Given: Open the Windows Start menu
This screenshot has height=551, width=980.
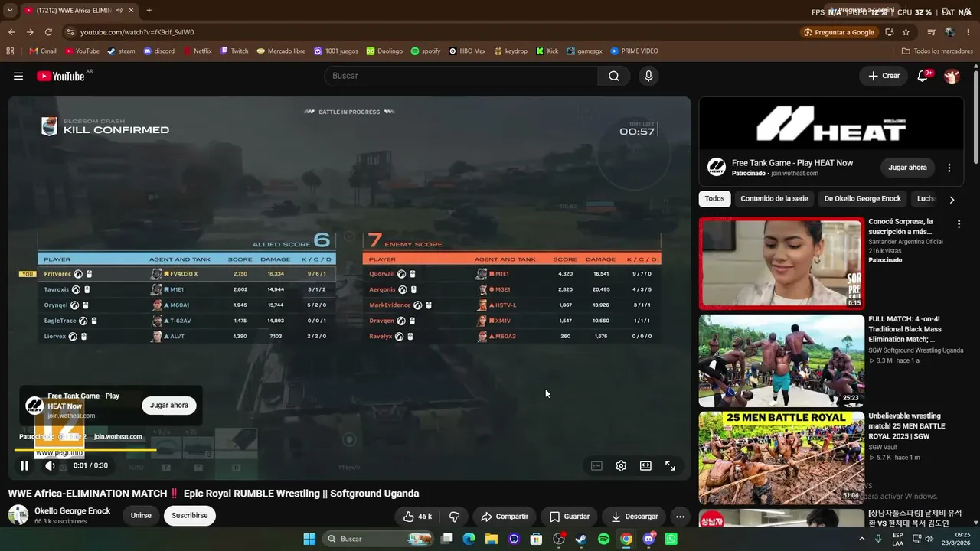Looking at the screenshot, I should click(x=309, y=539).
